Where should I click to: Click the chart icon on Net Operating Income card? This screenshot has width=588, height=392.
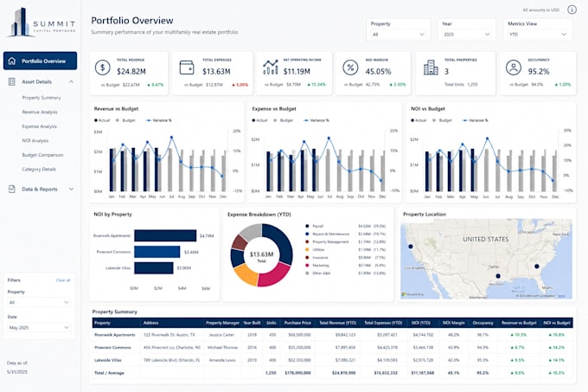tap(271, 67)
